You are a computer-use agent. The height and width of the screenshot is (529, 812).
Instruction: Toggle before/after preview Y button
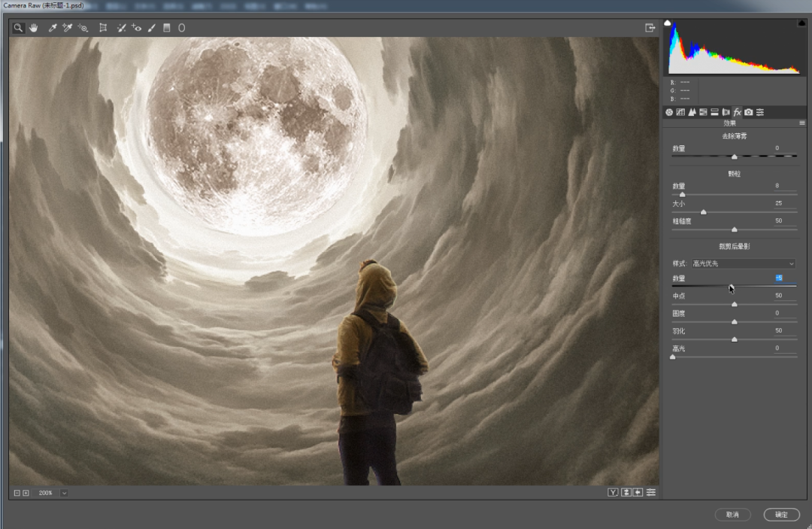tap(613, 492)
